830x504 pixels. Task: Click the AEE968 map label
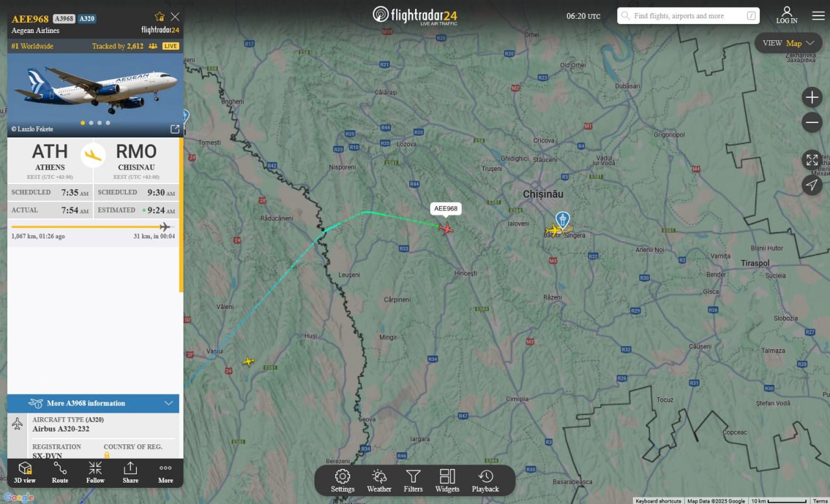tap(446, 209)
